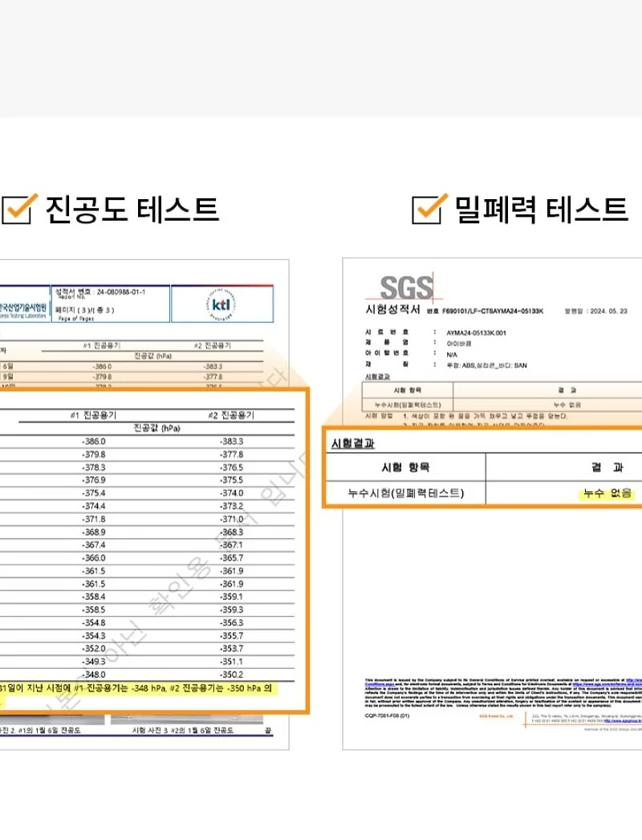The image size is (642, 840).
Task: Click the ktl logo on the vacuum report
Action: point(221,304)
